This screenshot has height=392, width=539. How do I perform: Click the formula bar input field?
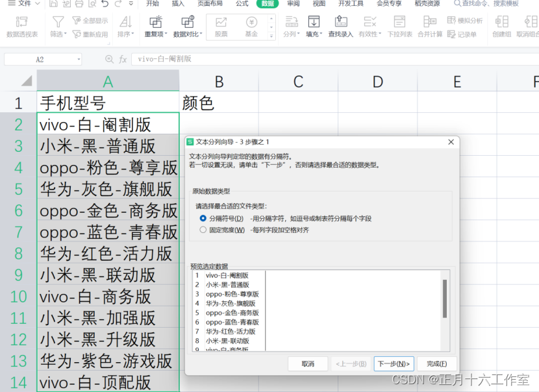pyautogui.click(x=335, y=59)
